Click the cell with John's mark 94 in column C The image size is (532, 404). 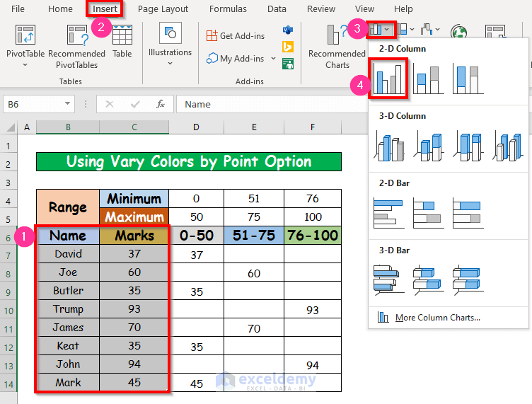tap(134, 364)
